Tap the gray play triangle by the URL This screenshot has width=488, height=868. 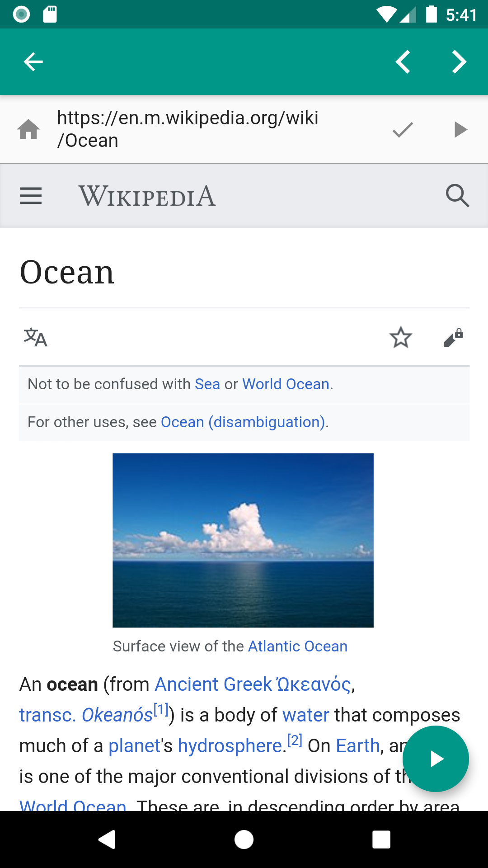click(460, 129)
